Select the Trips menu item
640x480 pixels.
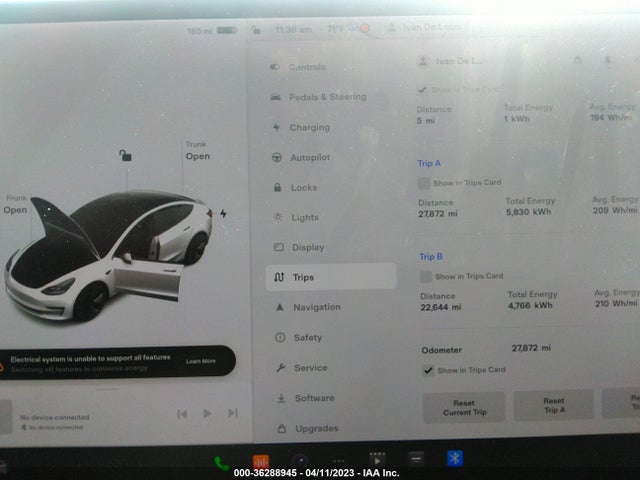(331, 277)
